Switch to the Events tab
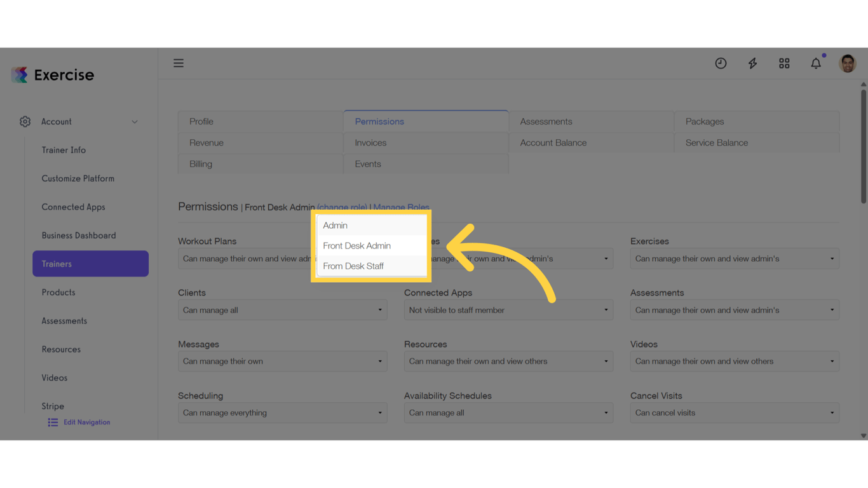Viewport: 868px width, 488px height. click(x=426, y=164)
